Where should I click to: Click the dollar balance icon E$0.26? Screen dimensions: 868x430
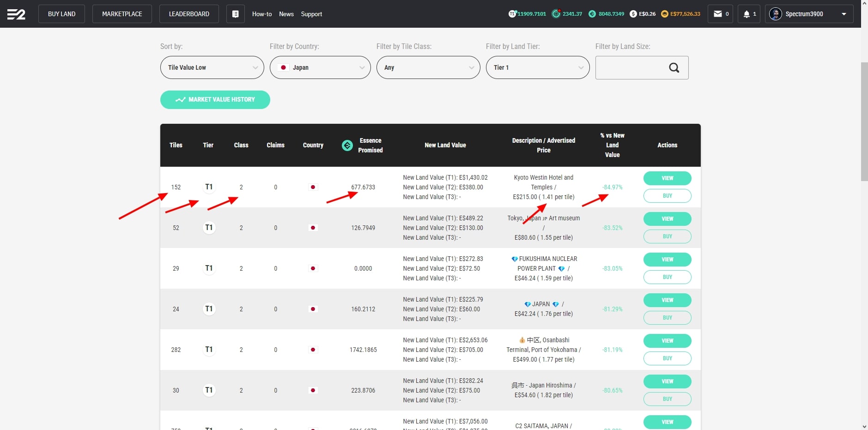(633, 14)
